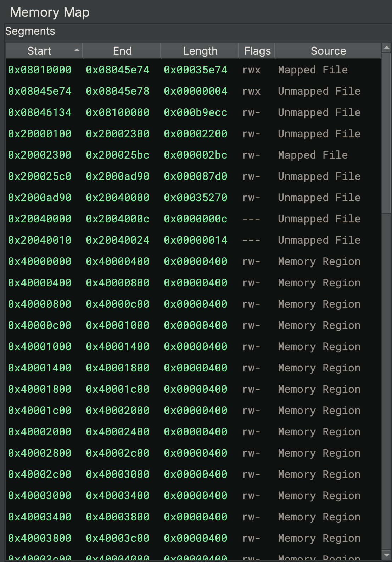Select end address 0x40002400
The height and width of the screenshot is (562, 392).
tap(118, 432)
